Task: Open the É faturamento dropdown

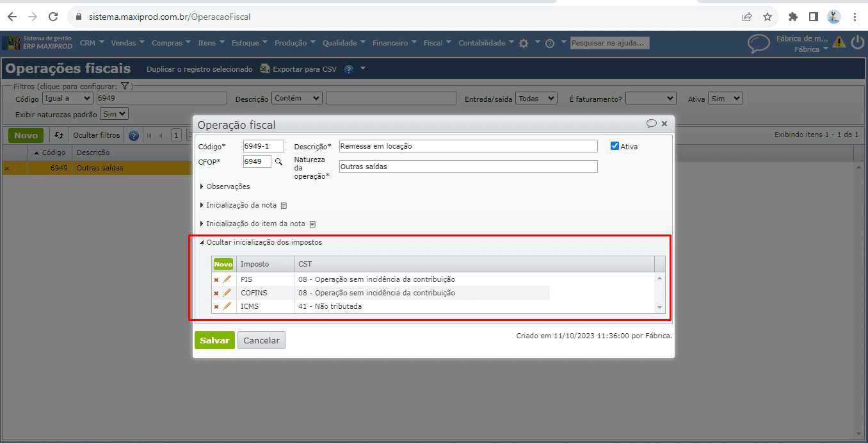Action: click(x=651, y=98)
